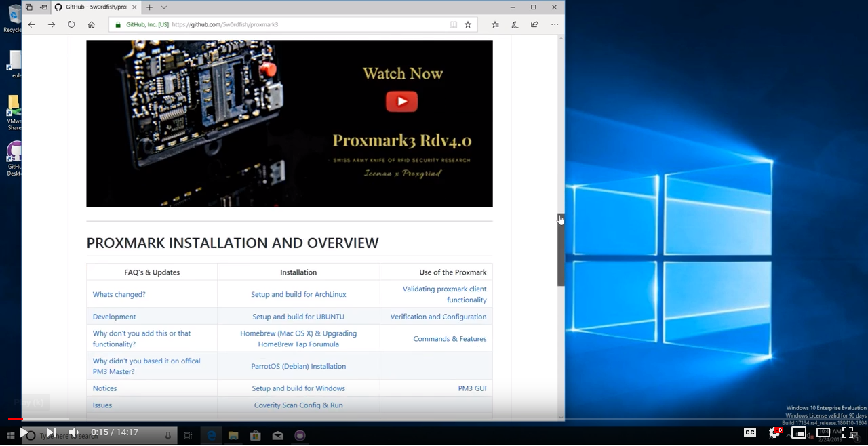Viewport: 868px width, 446px height.
Task: Show tab previews dropdown chevron
Action: tap(163, 7)
